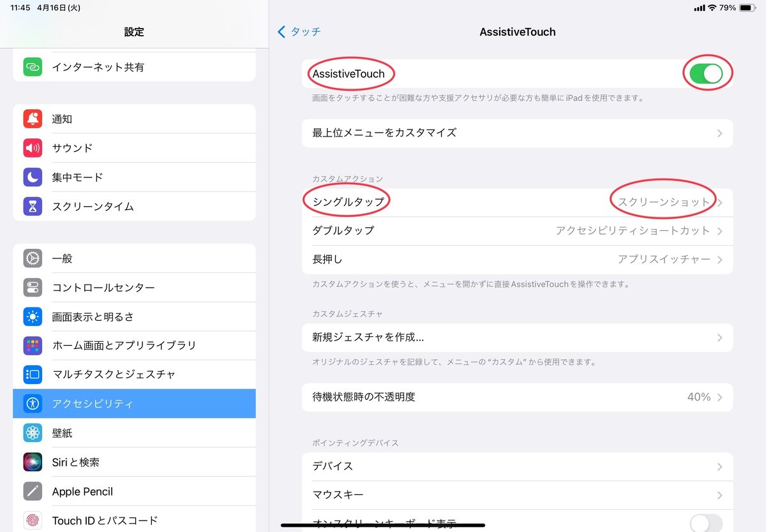The height and width of the screenshot is (532, 766).
Task: Open 一般 settings
Action: tap(134, 258)
